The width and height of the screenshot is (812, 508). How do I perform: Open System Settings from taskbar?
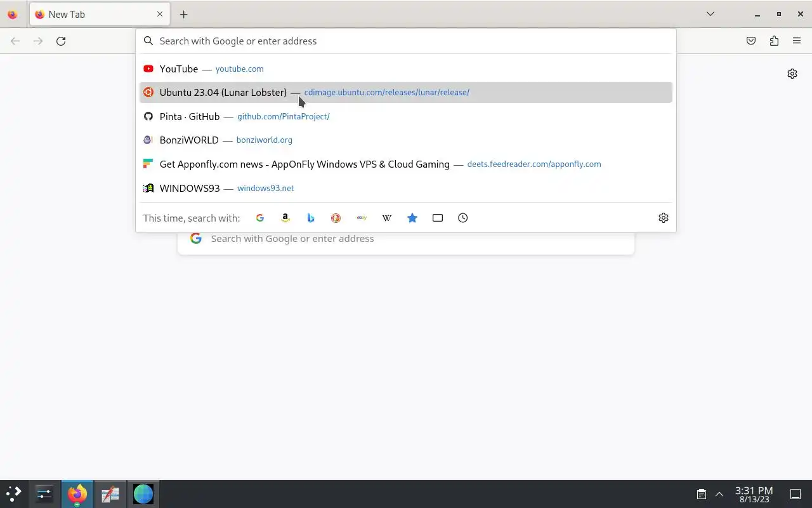tap(44, 493)
